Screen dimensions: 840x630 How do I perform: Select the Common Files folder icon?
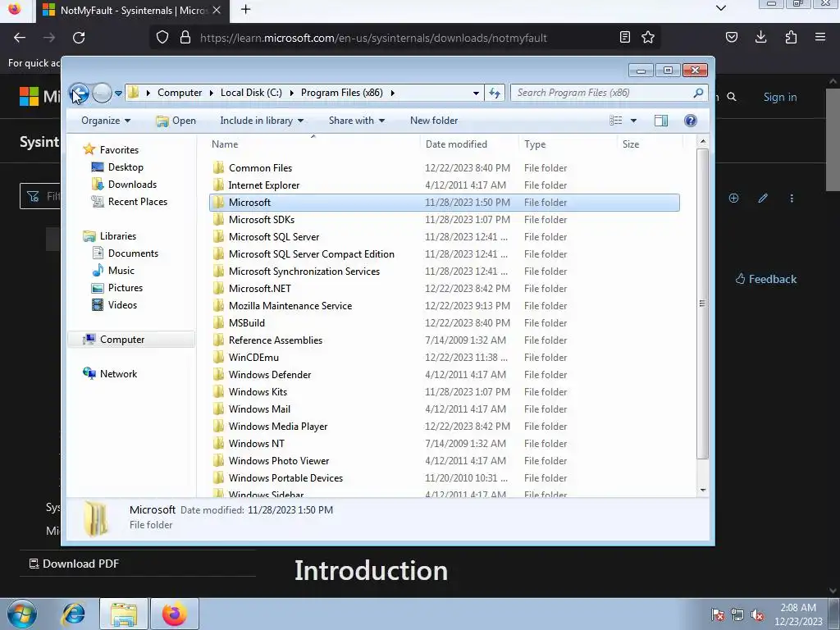(x=218, y=167)
